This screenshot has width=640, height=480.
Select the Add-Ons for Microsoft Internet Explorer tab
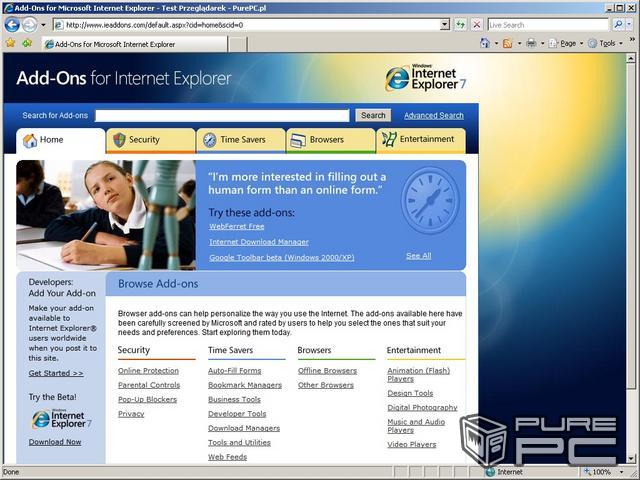point(135,44)
